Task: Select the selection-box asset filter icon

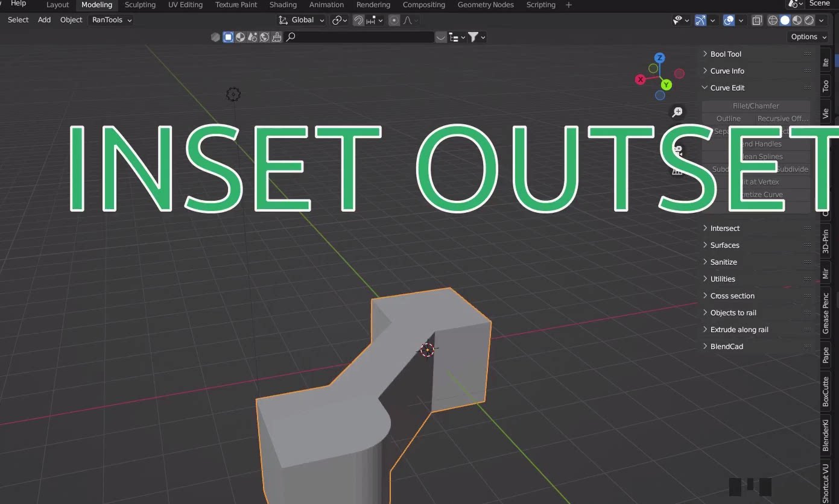Action: [x=228, y=37]
